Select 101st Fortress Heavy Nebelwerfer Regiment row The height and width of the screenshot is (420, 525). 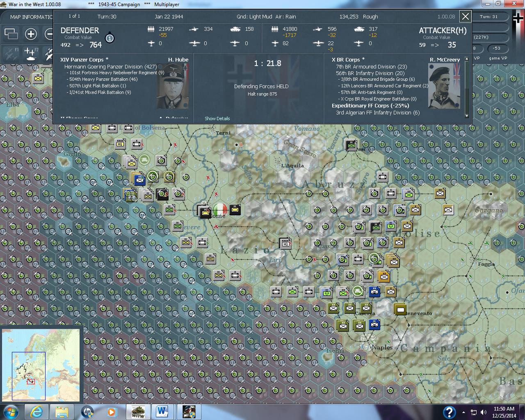[115, 73]
